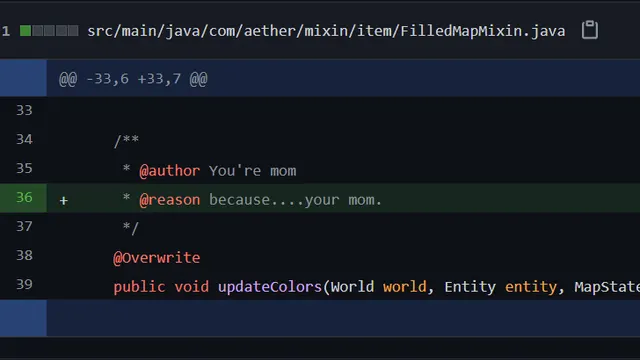Image resolution: width=640 pixels, height=360 pixels.
Task: Click the '@author' Javadoc tag
Action: (169, 171)
